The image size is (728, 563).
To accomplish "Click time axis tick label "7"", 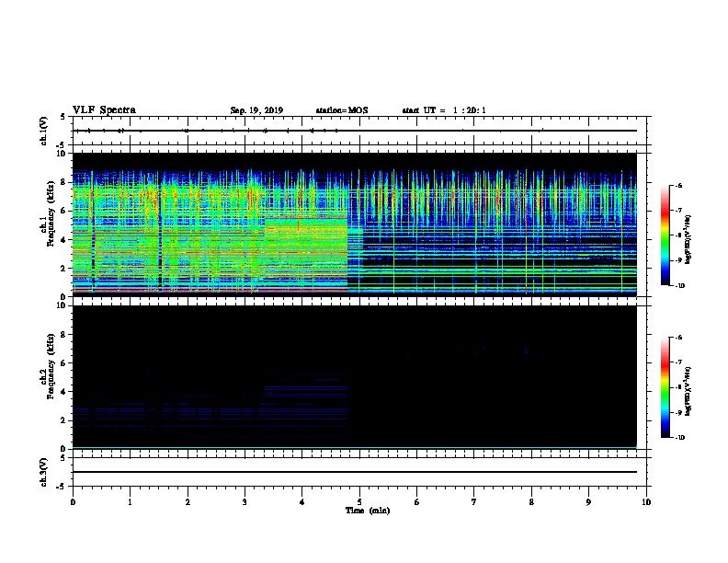I will pos(474,502).
